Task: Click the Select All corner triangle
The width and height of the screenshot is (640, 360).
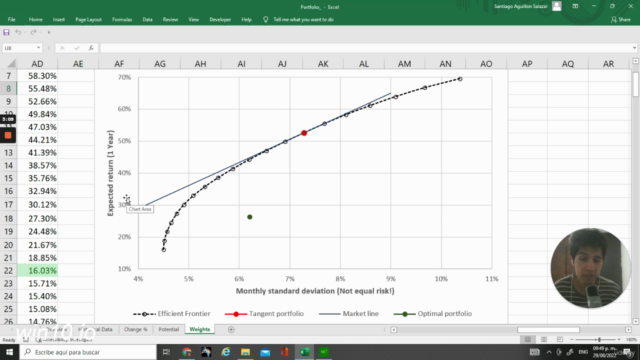Action: click(11, 64)
